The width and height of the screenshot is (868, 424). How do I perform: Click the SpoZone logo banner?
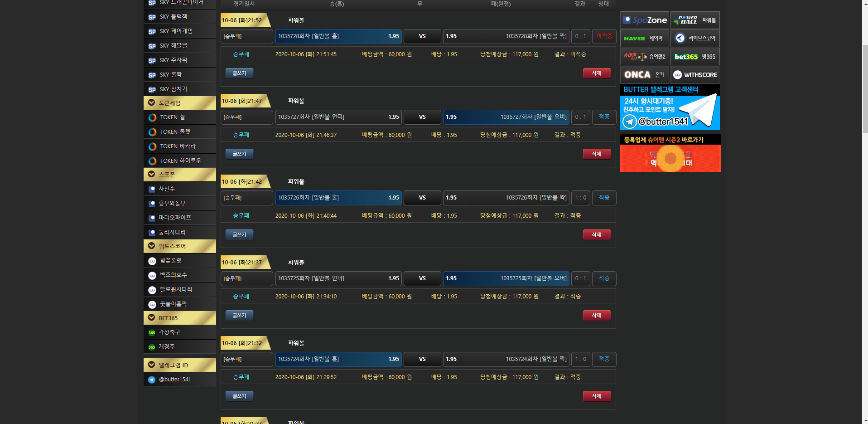(644, 20)
